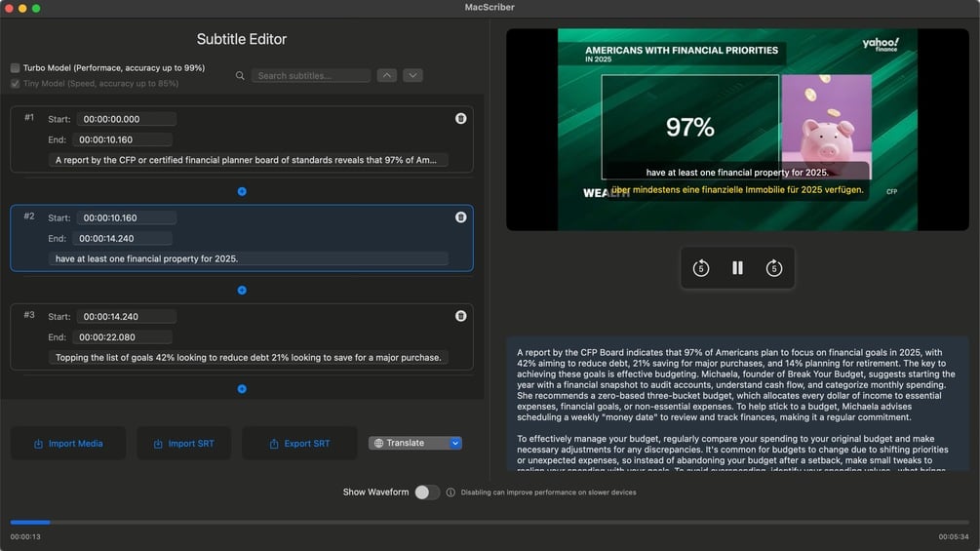The image size is (980, 551).
Task: Delete subtitle #1 with trash icon
Action: click(x=460, y=119)
